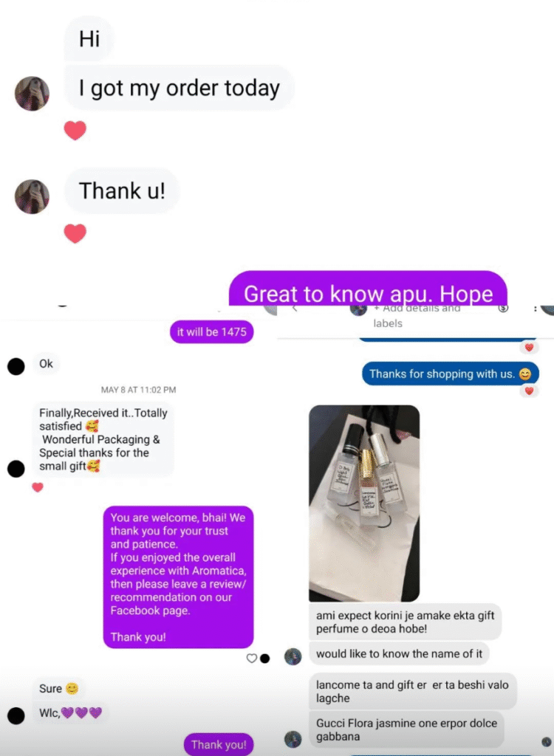
Task: Click the purple 'Thank you!' reply bubble
Action: coord(219,744)
